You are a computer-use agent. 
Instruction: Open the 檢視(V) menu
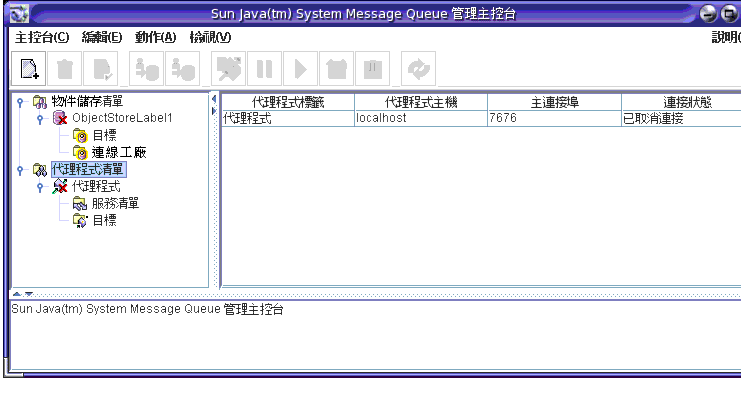tap(210, 37)
